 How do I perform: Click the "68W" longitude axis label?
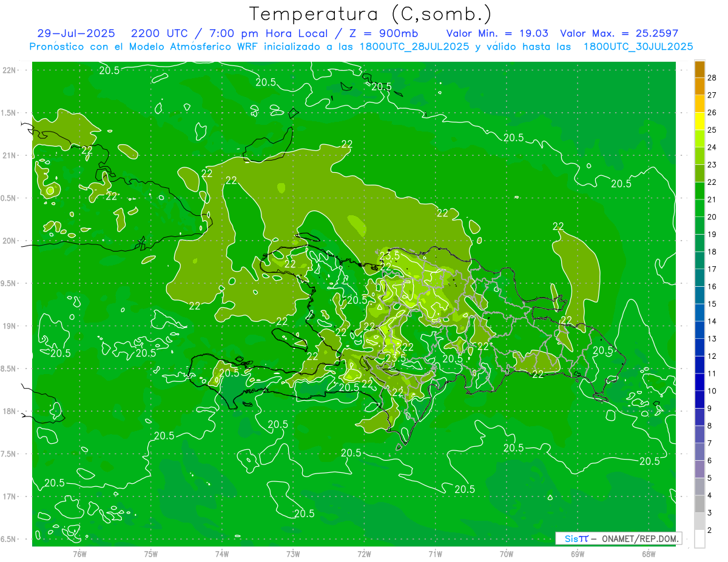[649, 554]
